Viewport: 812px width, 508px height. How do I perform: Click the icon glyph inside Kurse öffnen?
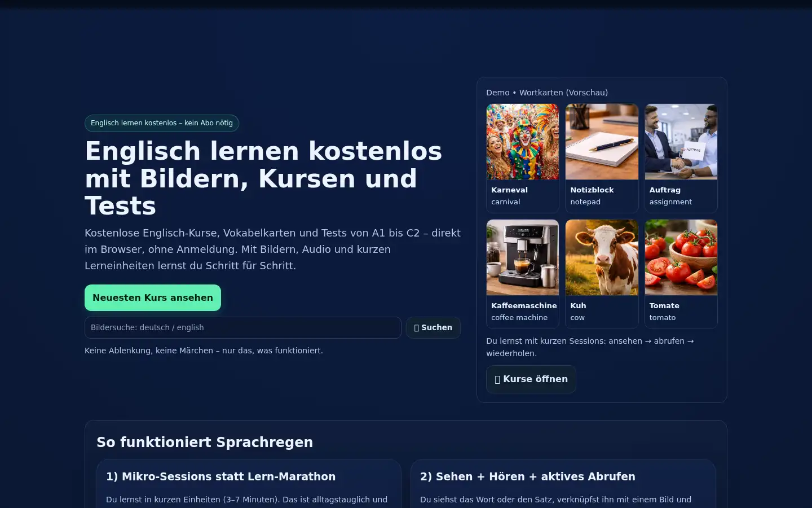coord(497,379)
